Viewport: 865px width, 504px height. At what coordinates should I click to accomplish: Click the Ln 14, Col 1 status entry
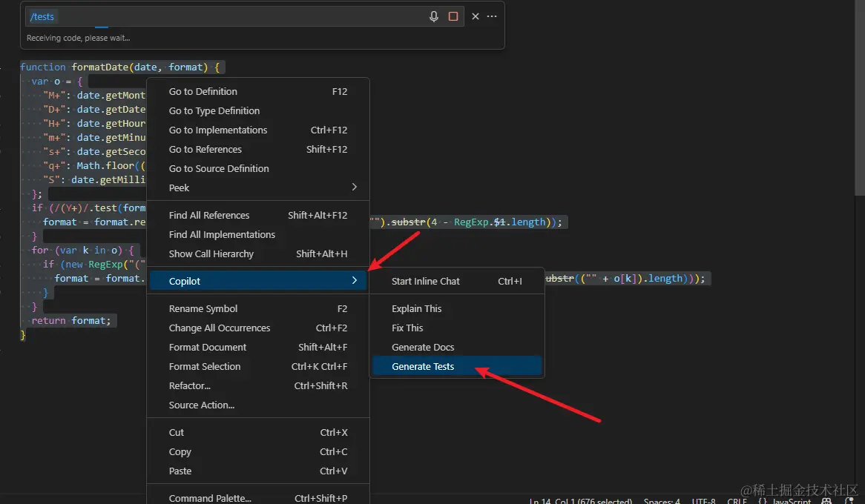point(580,501)
